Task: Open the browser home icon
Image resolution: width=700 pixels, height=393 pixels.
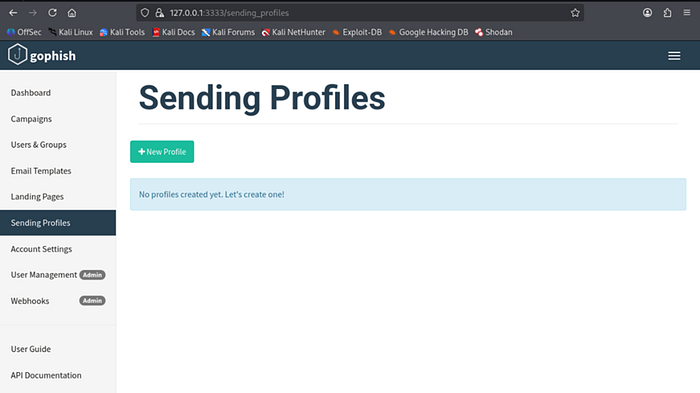Action: tap(72, 13)
